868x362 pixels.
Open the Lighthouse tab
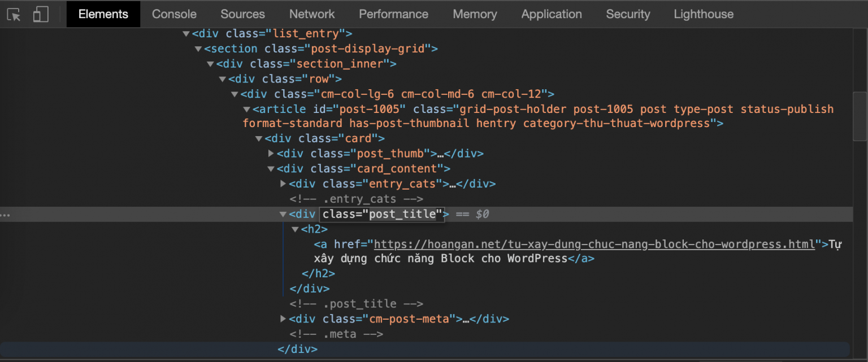click(704, 14)
